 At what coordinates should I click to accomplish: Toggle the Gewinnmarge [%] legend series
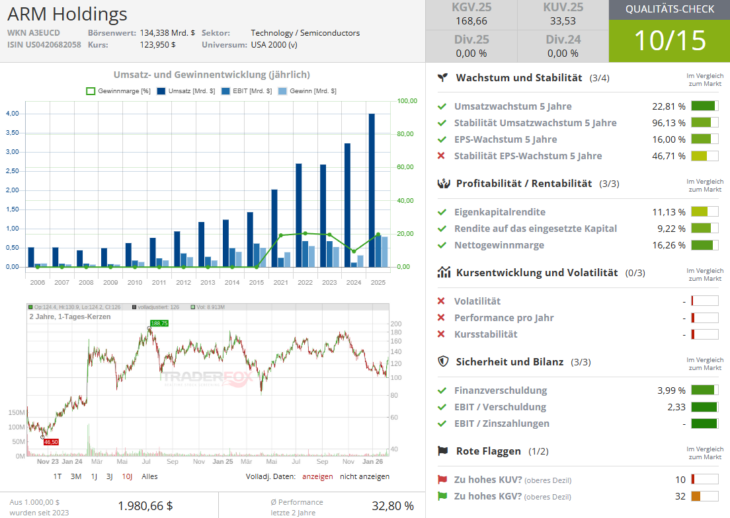point(117,91)
